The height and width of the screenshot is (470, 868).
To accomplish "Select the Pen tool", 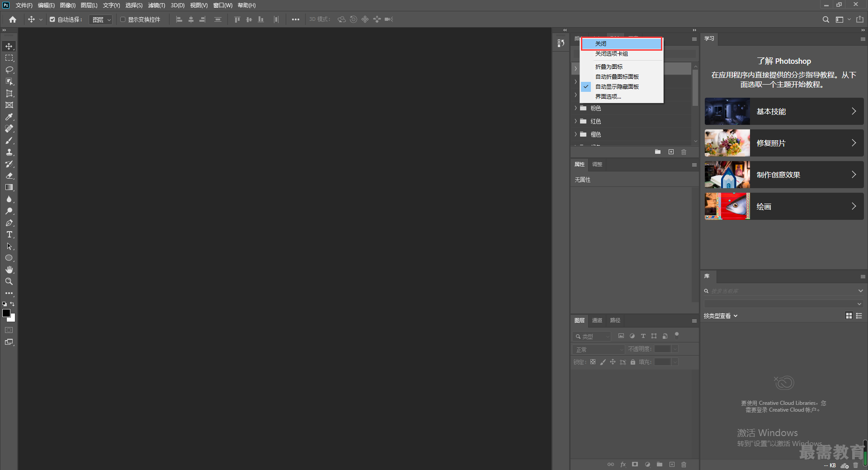I will tap(9, 223).
